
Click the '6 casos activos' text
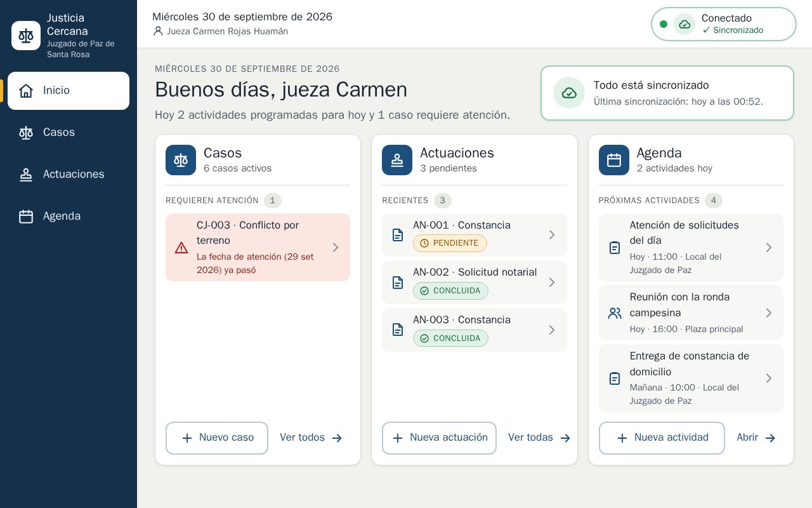tap(237, 168)
